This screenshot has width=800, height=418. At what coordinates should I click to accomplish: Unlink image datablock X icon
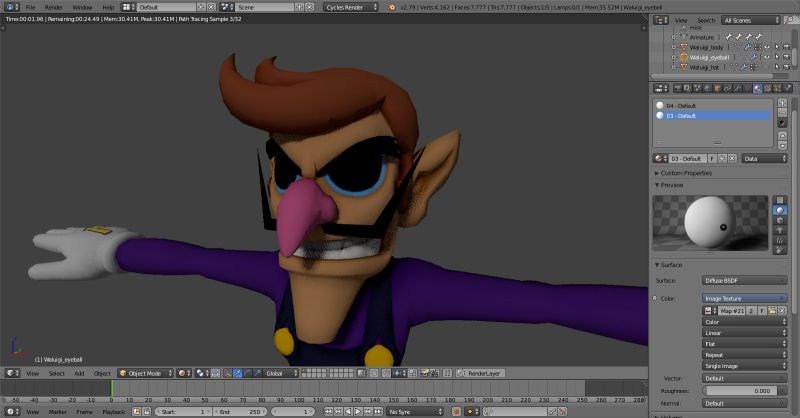click(782, 311)
